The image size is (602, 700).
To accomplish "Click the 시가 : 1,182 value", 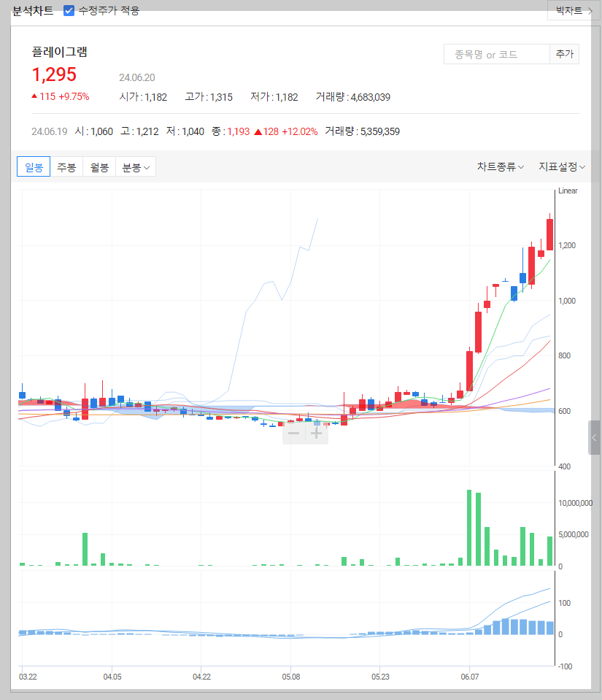I will click(143, 97).
